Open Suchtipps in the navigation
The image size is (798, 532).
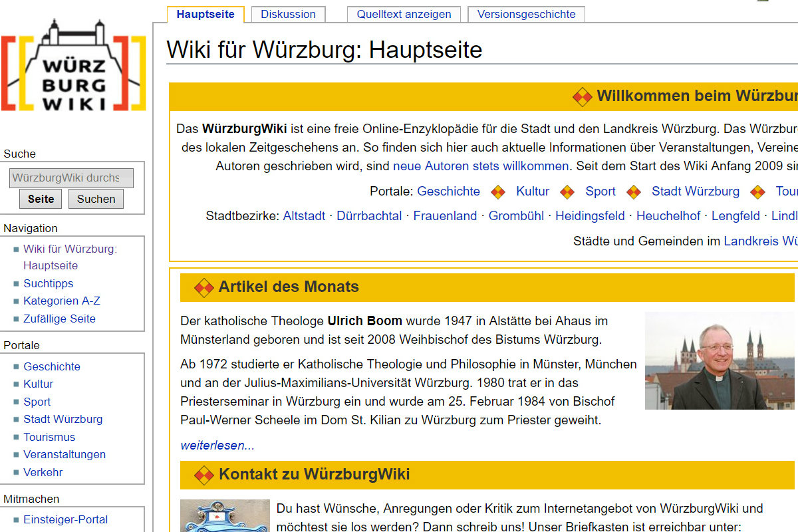tap(49, 283)
